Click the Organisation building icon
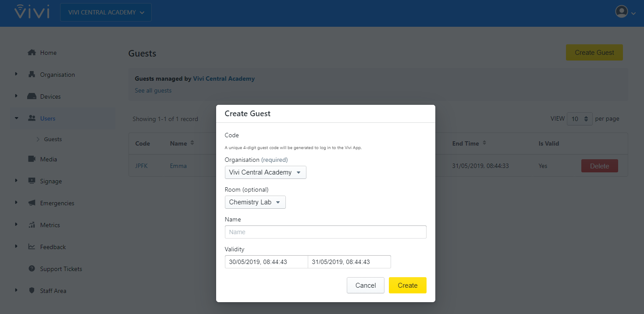The image size is (644, 314). coord(32,75)
